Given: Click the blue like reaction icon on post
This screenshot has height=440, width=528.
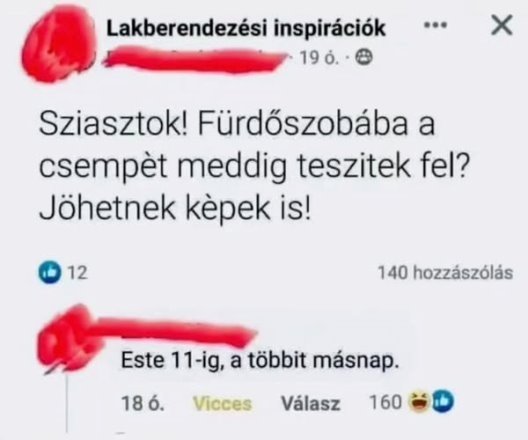Looking at the screenshot, I should 50,272.
